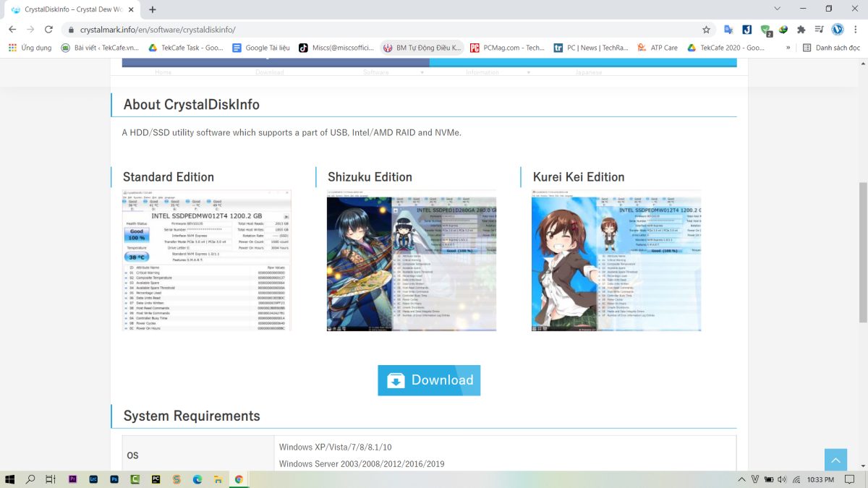The width and height of the screenshot is (868, 488).
Task: Open the Google Translate extension icon
Action: 728,30
